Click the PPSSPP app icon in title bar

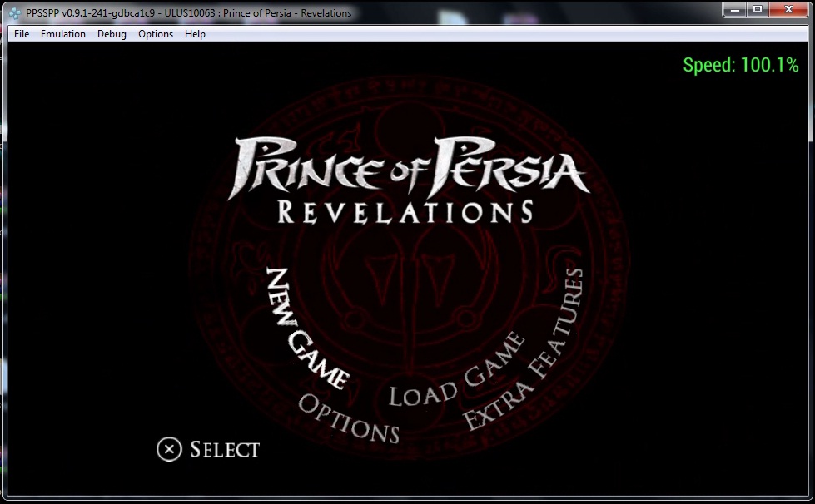coord(14,12)
